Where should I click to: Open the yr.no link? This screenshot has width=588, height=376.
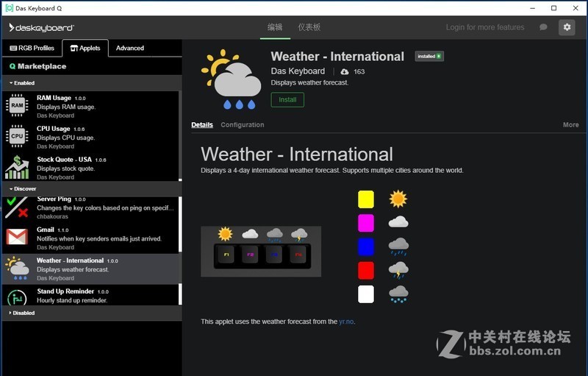[346, 322]
